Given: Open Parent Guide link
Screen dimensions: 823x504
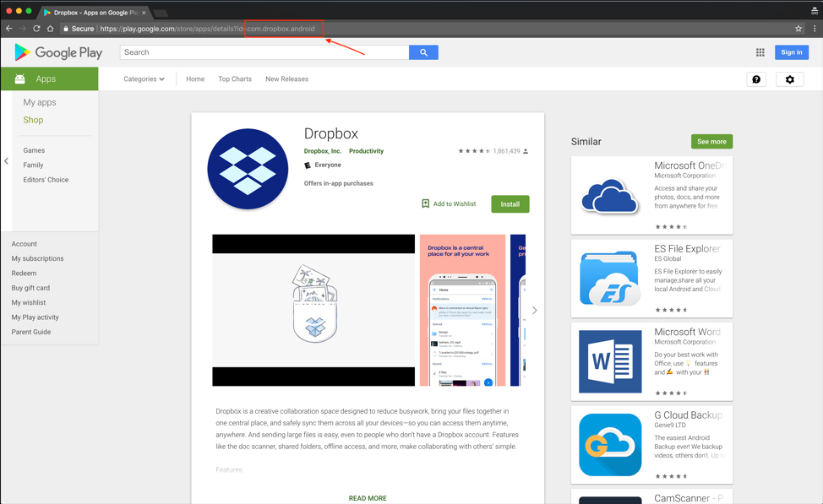Looking at the screenshot, I should (31, 332).
